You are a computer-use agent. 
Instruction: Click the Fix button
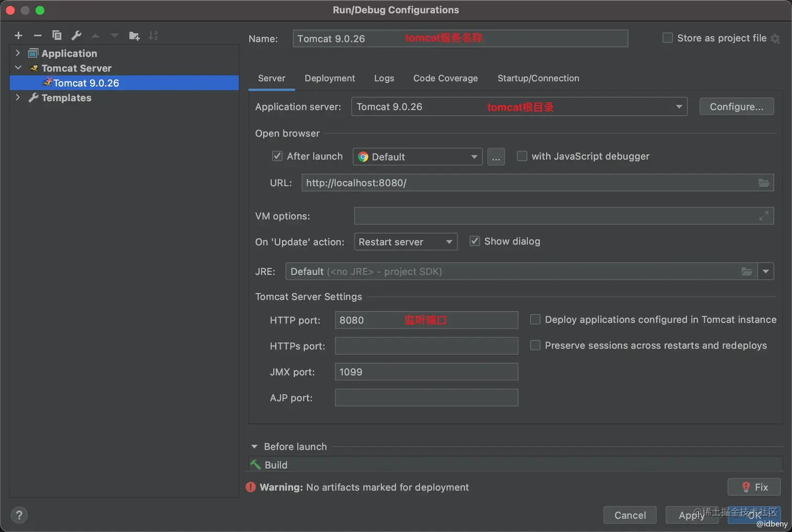pyautogui.click(x=754, y=487)
